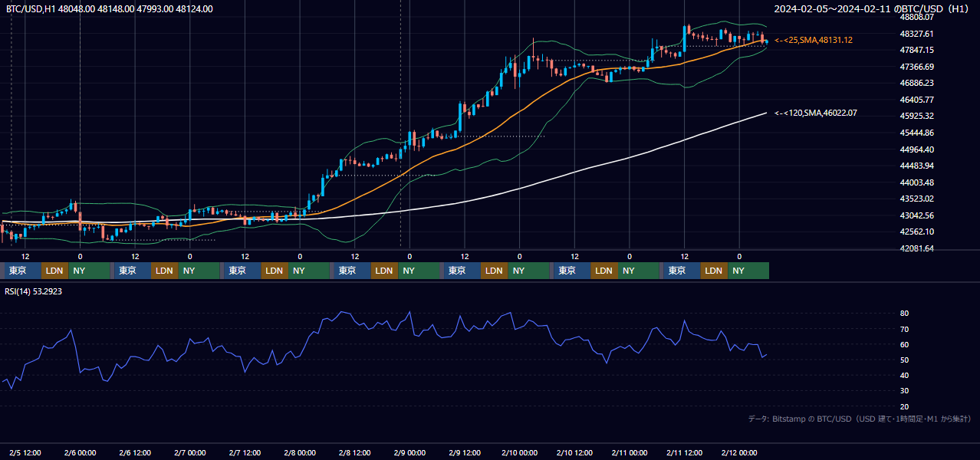The image size is (980, 460).
Task: Click price axis value 46405.77
Action: pyautogui.click(x=916, y=100)
